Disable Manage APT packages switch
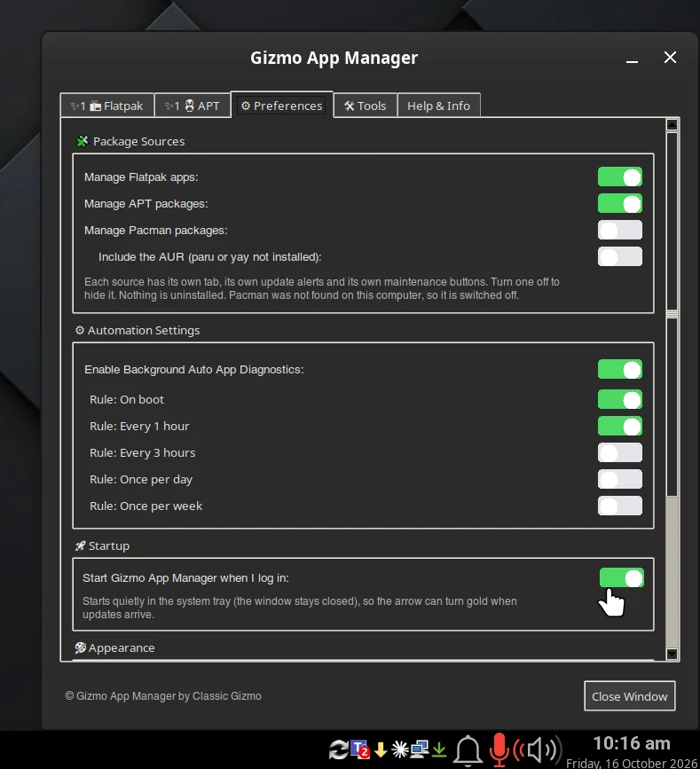This screenshot has height=769, width=700. tap(619, 203)
